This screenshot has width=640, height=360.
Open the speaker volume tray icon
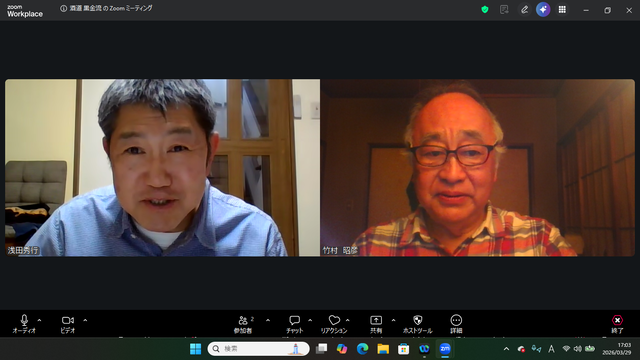click(x=578, y=349)
